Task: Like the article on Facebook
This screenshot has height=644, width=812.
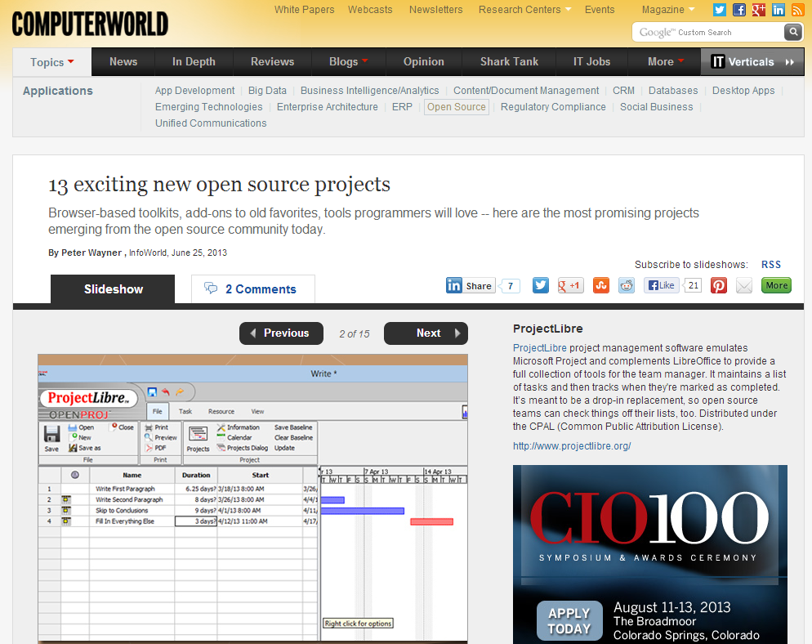Action: [x=662, y=285]
